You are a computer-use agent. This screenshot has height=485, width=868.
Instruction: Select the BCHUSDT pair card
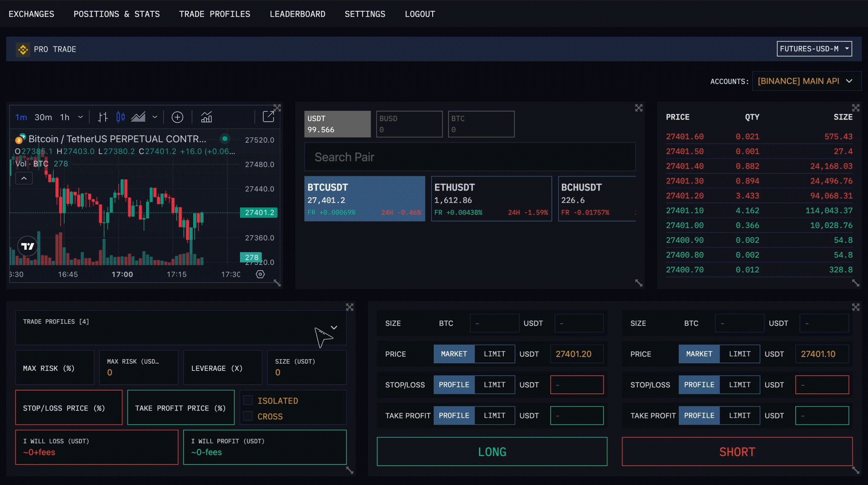point(597,199)
